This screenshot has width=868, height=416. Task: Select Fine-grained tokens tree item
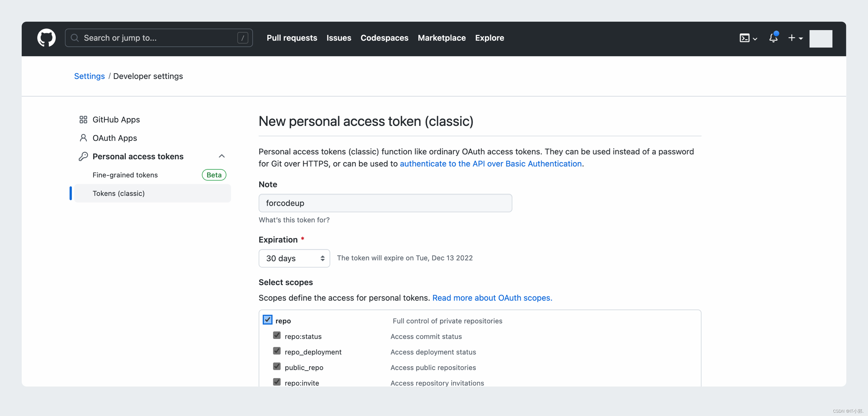coord(124,175)
